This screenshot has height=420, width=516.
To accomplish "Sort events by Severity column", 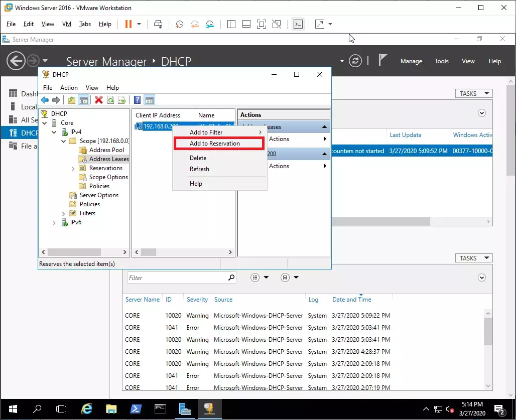I will (197, 300).
